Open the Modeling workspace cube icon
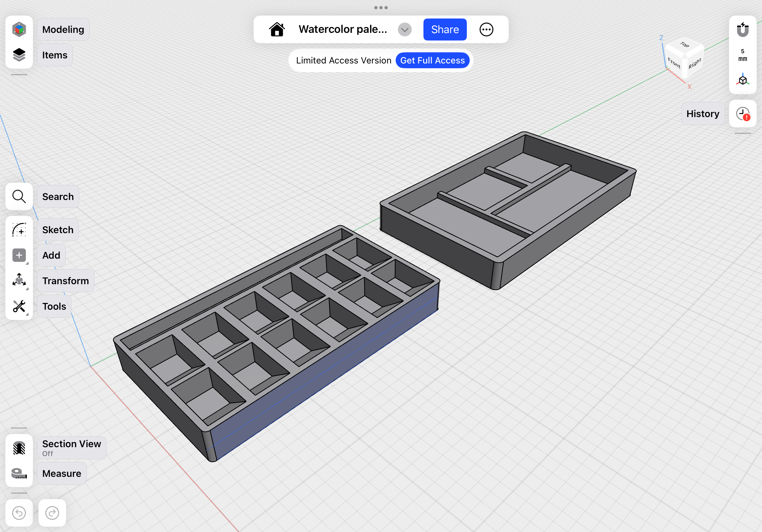The image size is (762, 532). tap(19, 30)
